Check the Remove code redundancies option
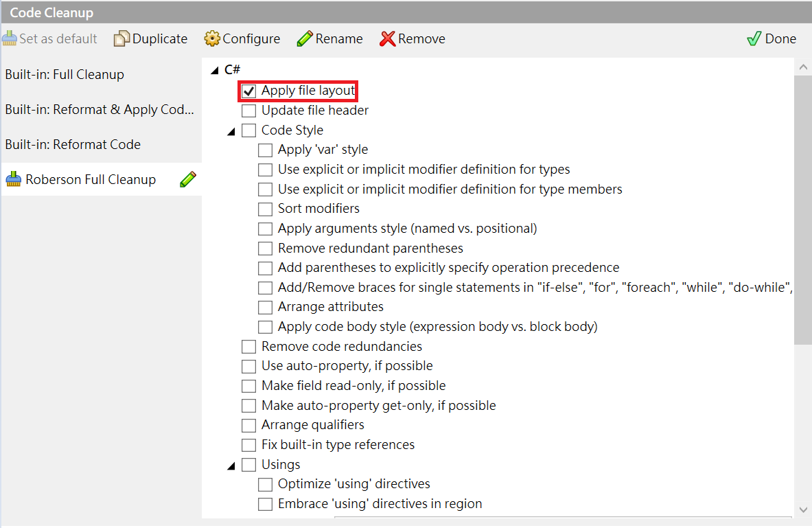This screenshot has height=528, width=812. coord(248,347)
